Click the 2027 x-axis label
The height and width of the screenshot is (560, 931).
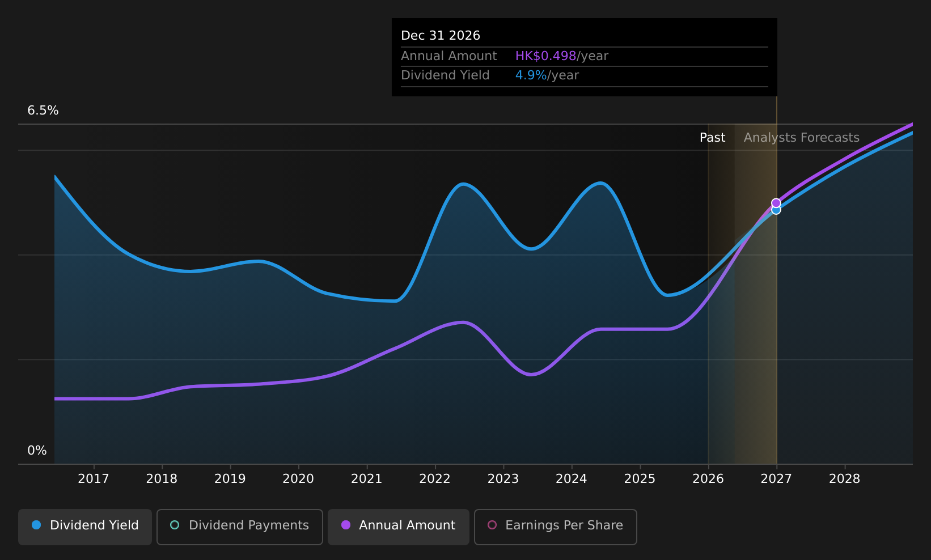(x=776, y=479)
